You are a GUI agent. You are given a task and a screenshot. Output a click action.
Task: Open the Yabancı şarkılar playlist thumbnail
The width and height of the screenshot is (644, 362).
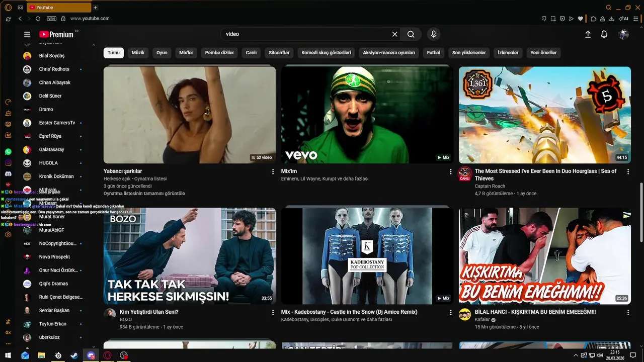[x=190, y=115]
